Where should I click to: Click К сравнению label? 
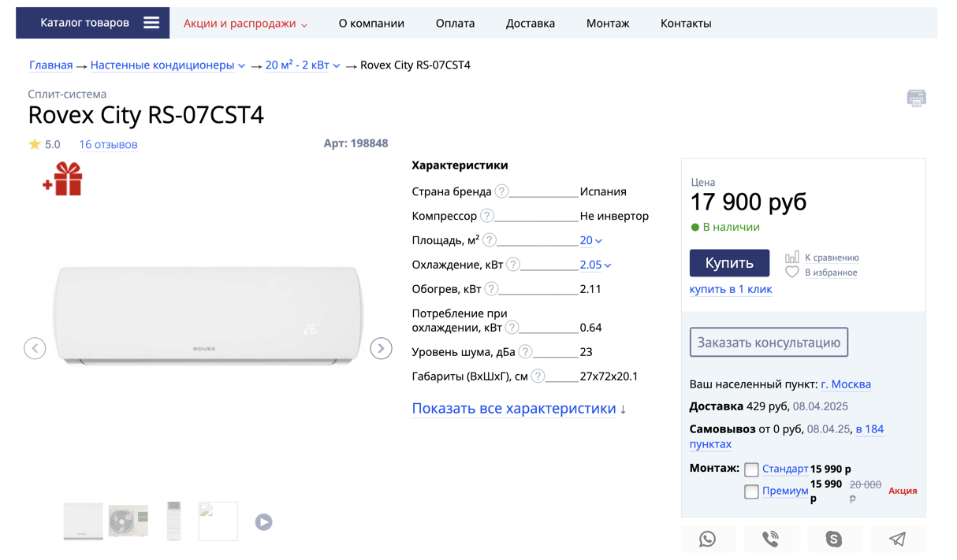[x=832, y=258]
